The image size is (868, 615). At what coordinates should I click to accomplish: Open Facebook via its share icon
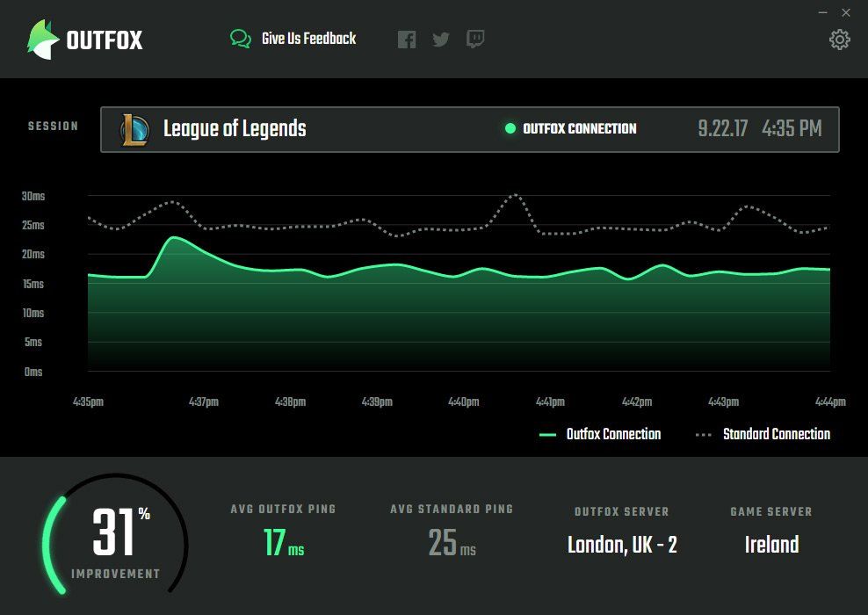coord(407,39)
